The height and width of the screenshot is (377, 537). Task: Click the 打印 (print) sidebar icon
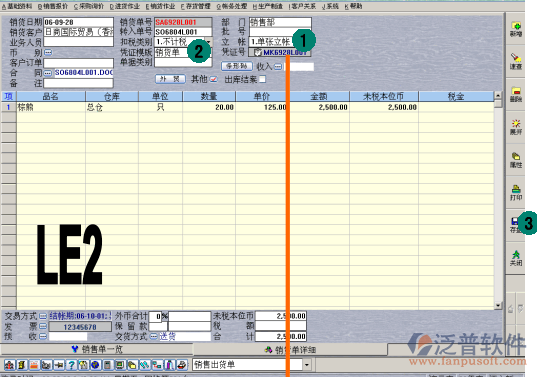(516, 193)
